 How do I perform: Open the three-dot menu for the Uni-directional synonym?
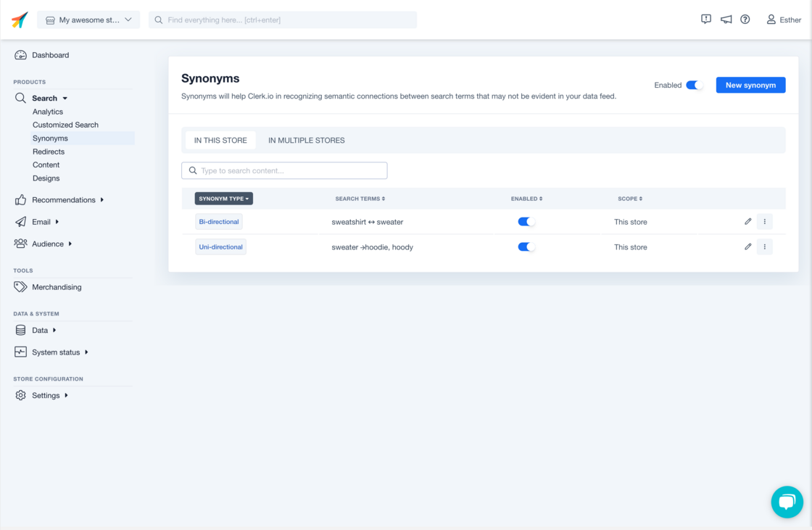coord(765,247)
